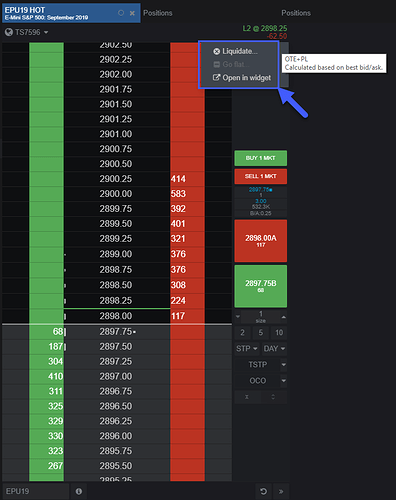Click the price 2898.25 in the ladder

pos(116,301)
